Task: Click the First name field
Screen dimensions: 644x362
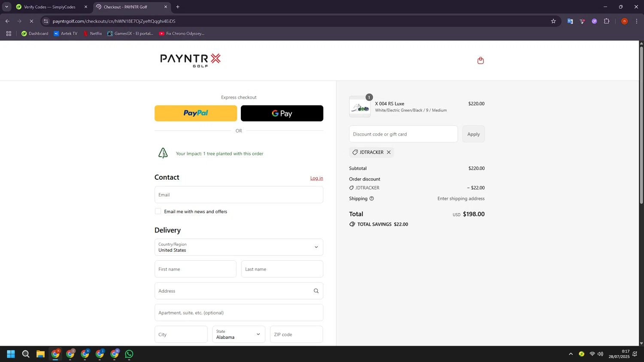Action: click(x=195, y=269)
